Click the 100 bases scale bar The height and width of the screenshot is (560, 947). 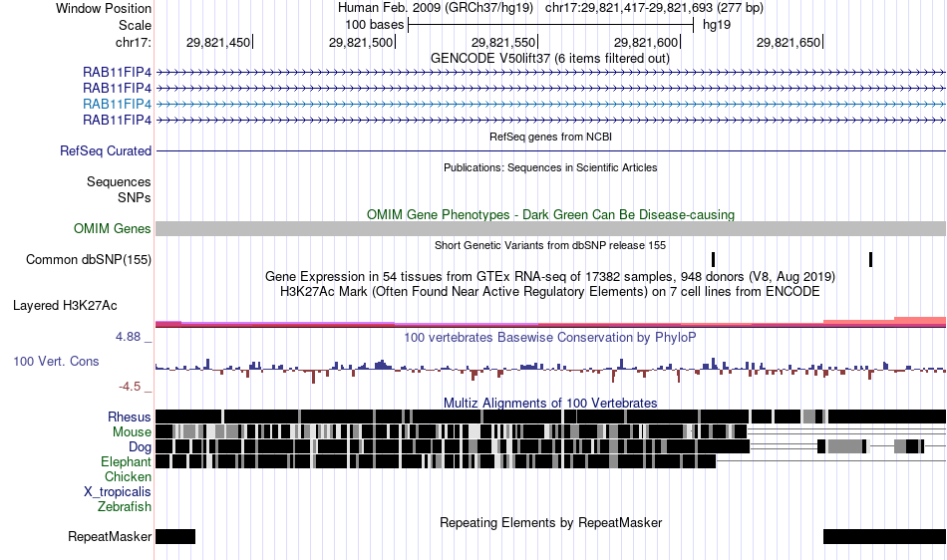[551, 25]
